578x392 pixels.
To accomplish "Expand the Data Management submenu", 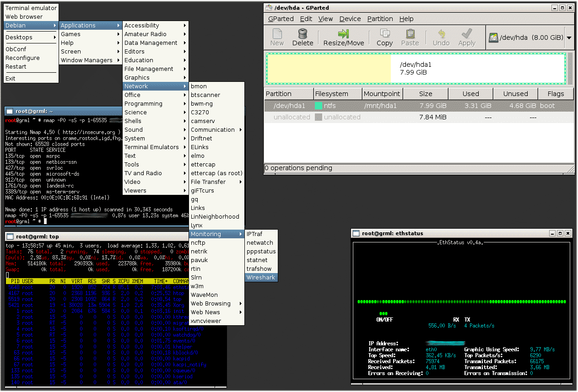I will [156, 43].
